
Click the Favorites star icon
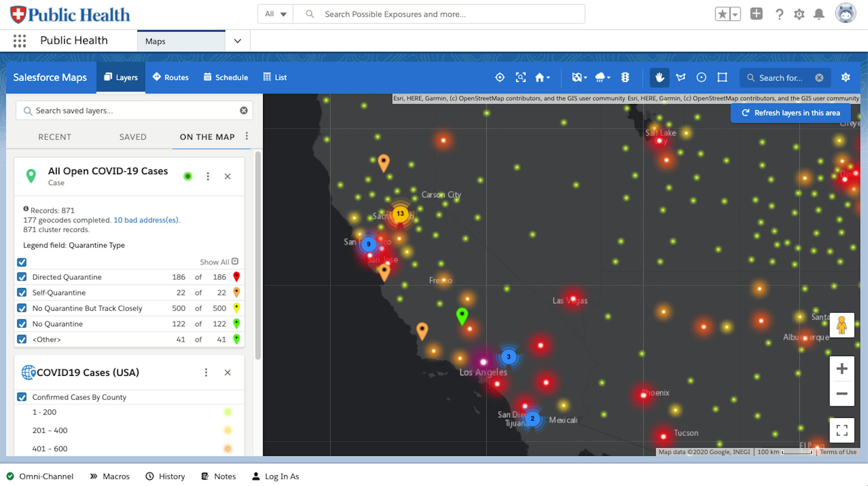click(x=722, y=14)
